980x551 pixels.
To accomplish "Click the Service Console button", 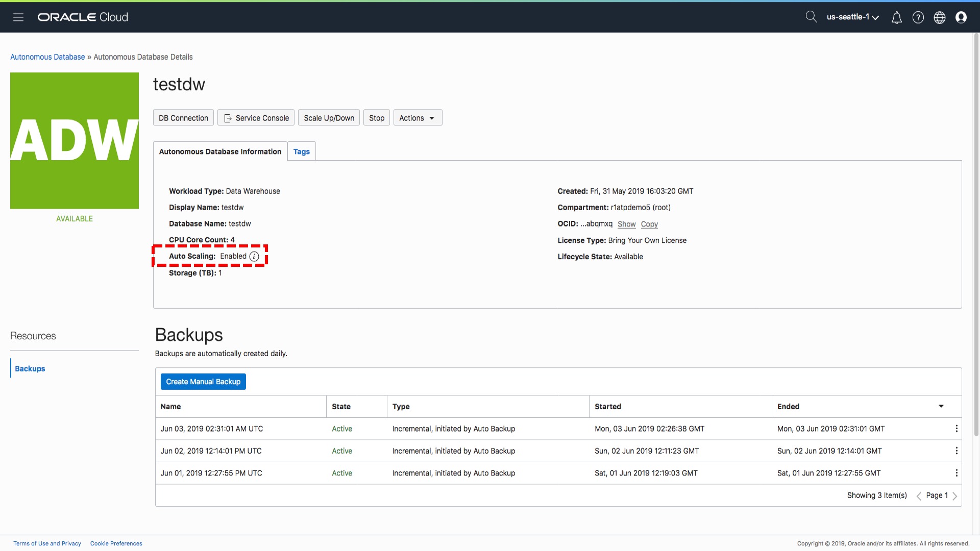I will coord(256,118).
